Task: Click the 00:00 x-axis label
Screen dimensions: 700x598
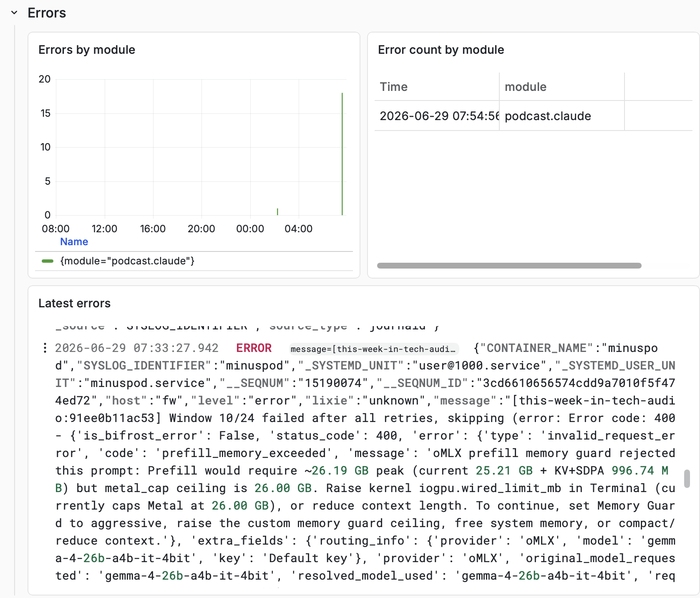Action: 250,229
